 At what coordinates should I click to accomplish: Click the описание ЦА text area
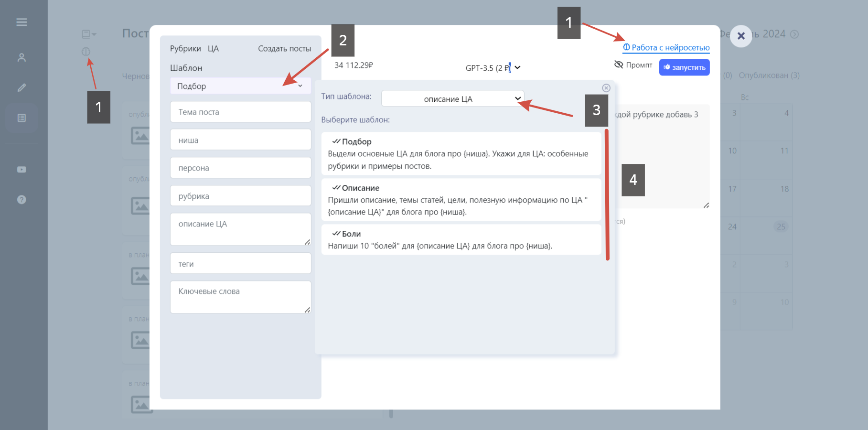[x=240, y=229]
